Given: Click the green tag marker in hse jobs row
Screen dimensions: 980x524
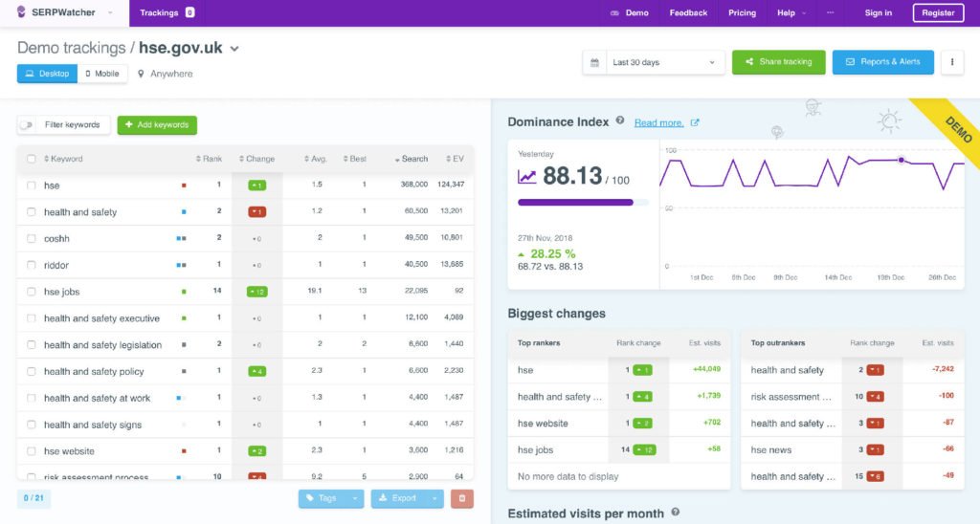Looking at the screenshot, I should click(x=184, y=292).
